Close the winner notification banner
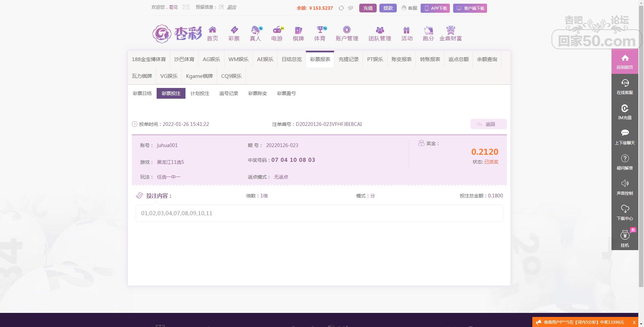This screenshot has height=327, width=644. pyautogui.click(x=634, y=322)
